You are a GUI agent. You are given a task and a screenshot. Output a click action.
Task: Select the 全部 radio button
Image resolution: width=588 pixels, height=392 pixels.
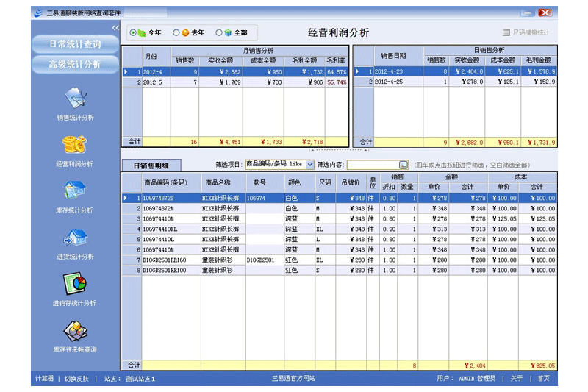[x=219, y=32]
